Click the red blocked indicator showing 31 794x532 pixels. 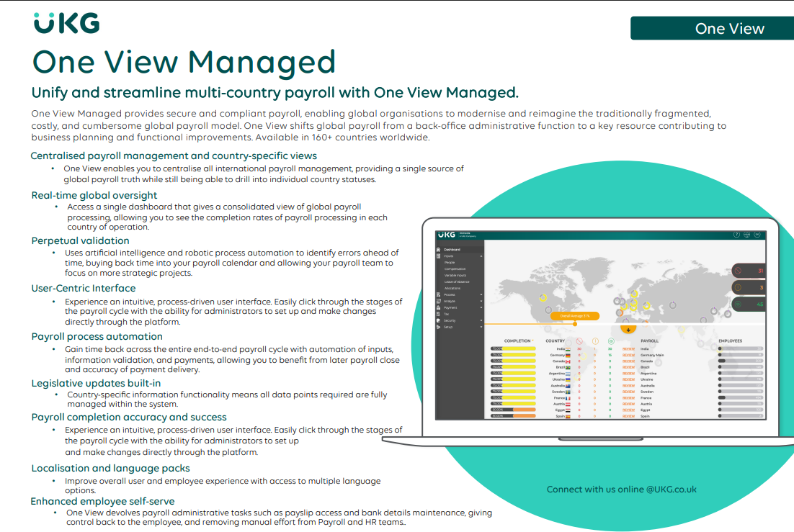[x=749, y=270]
